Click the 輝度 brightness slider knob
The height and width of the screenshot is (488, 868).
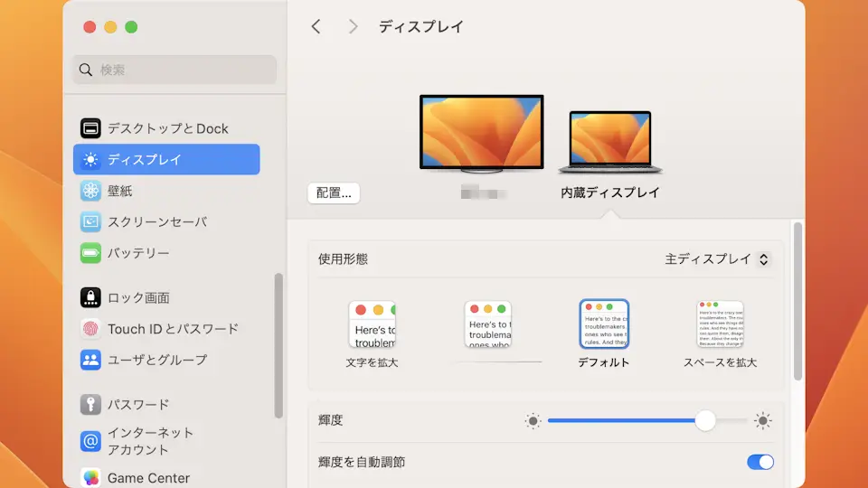pyautogui.click(x=705, y=420)
